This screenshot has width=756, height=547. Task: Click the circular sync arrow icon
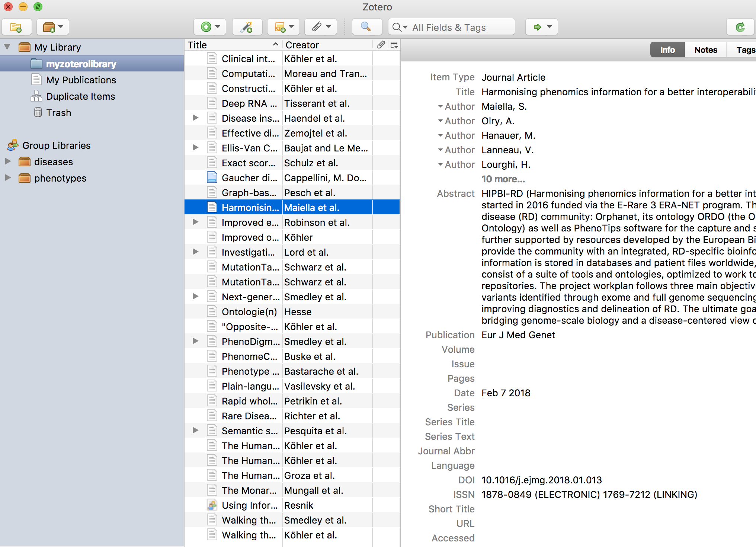point(740,26)
